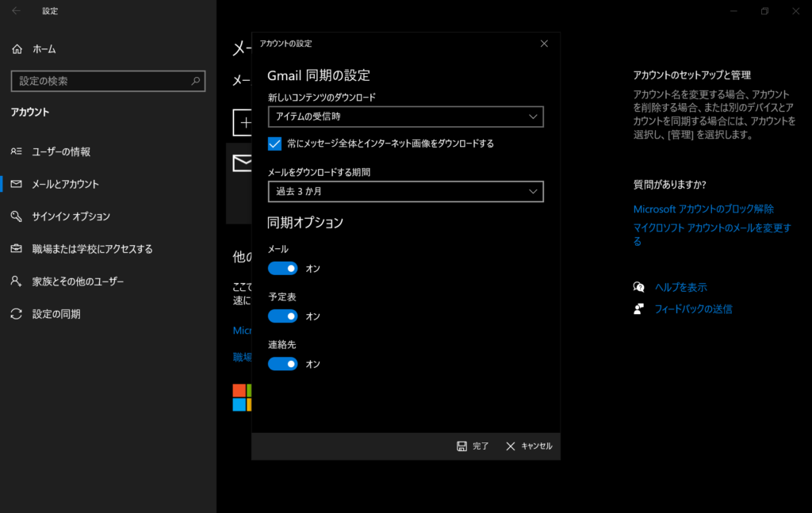Screen dimensions: 812x513
Task: Click the ヘルプを表示 chat icon
Action: pyautogui.click(x=639, y=287)
